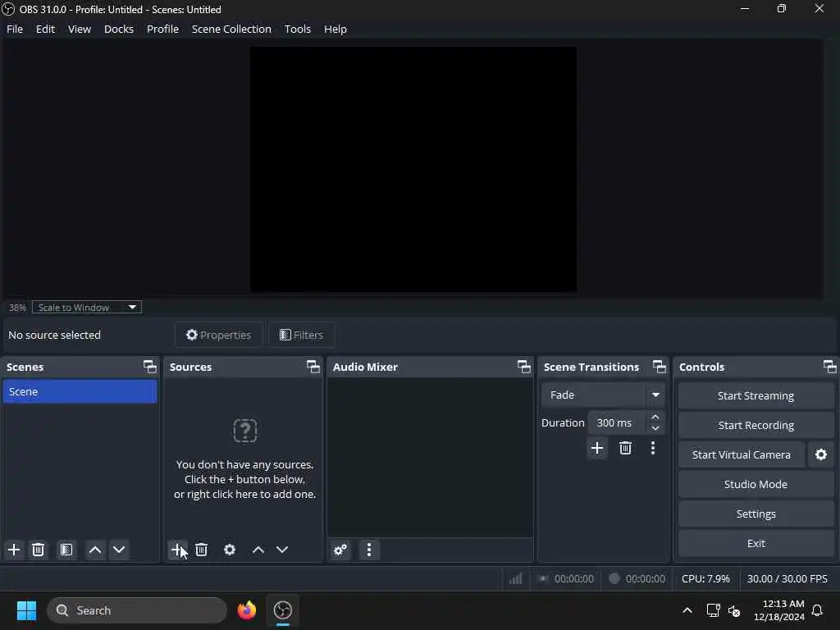This screenshot has height=630, width=840.
Task: Undock the Sources panel
Action: coord(313,367)
